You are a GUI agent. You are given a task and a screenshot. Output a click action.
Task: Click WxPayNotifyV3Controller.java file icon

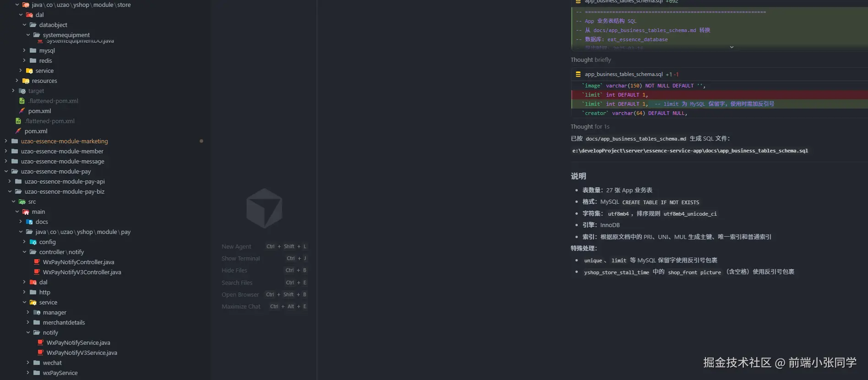pos(37,272)
